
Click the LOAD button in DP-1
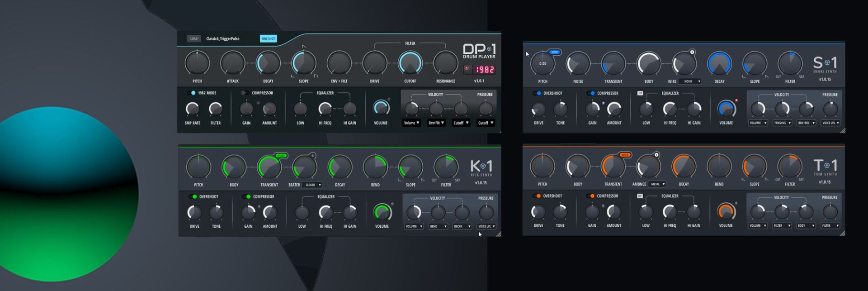point(194,38)
